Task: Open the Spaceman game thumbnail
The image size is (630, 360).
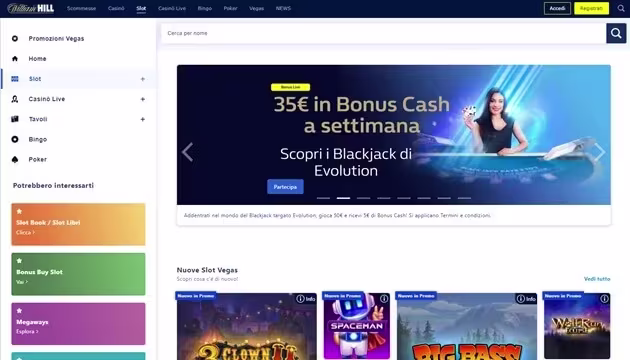Action: click(x=357, y=326)
